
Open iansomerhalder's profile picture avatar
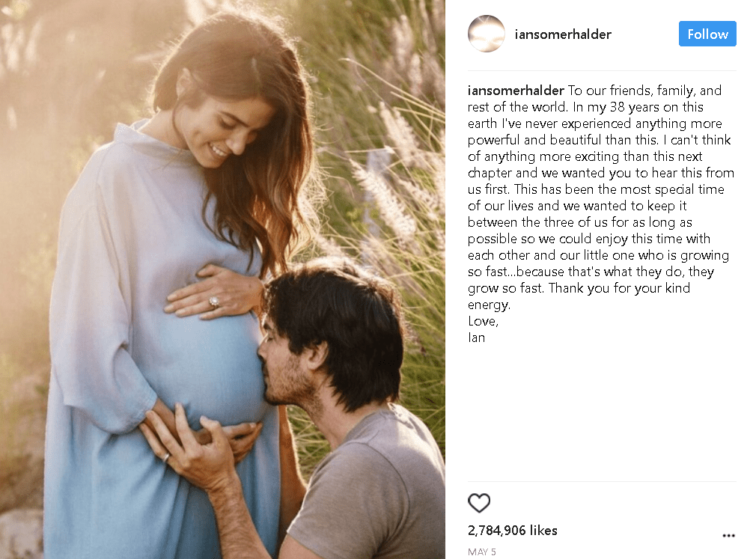[x=486, y=34]
